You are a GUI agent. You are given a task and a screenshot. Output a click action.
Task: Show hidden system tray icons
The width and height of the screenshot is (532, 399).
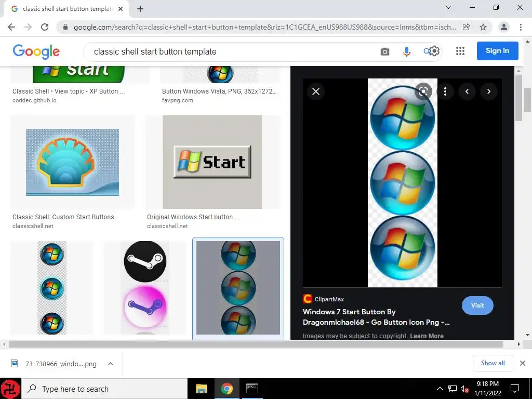point(440,389)
